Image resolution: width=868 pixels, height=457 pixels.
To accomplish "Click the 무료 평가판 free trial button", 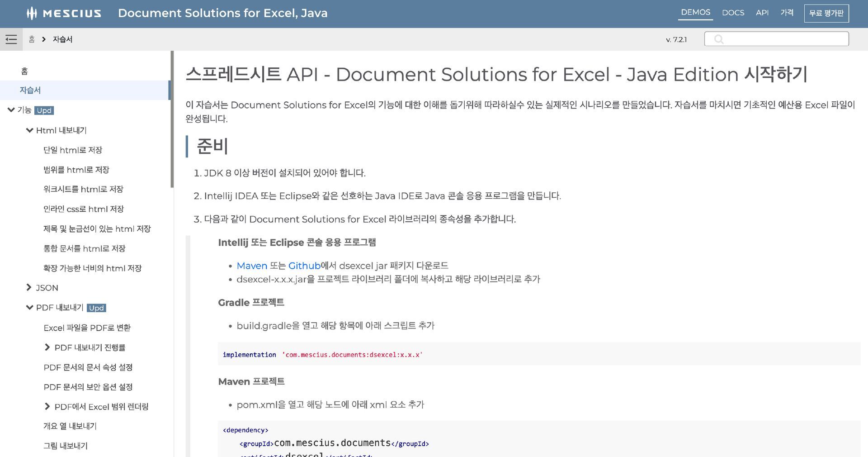I will (826, 13).
